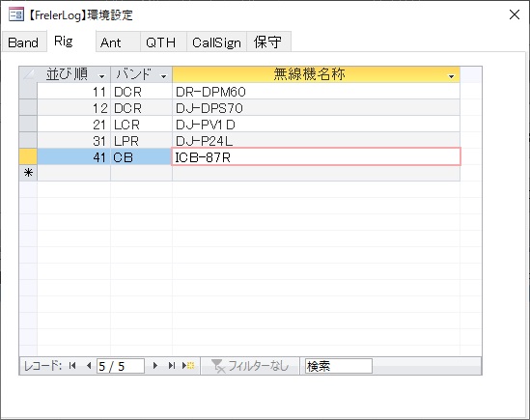Click the current record number field 5 / 5

121,366
